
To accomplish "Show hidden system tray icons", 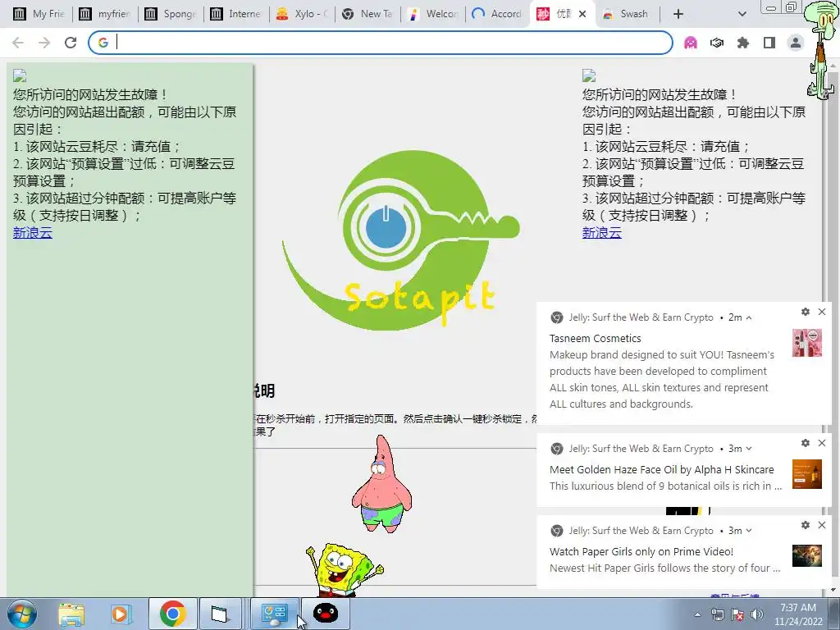I will click(697, 615).
